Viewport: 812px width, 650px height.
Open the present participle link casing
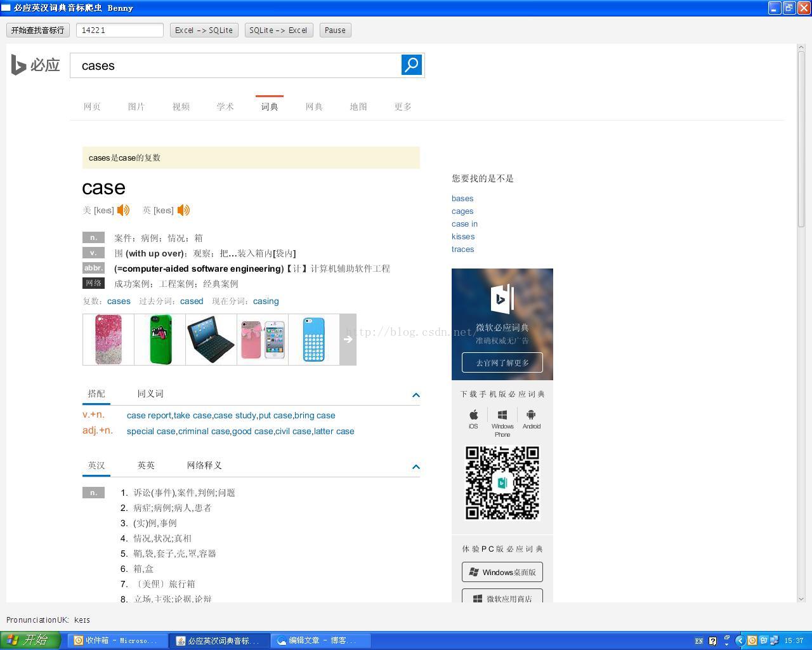(x=266, y=301)
